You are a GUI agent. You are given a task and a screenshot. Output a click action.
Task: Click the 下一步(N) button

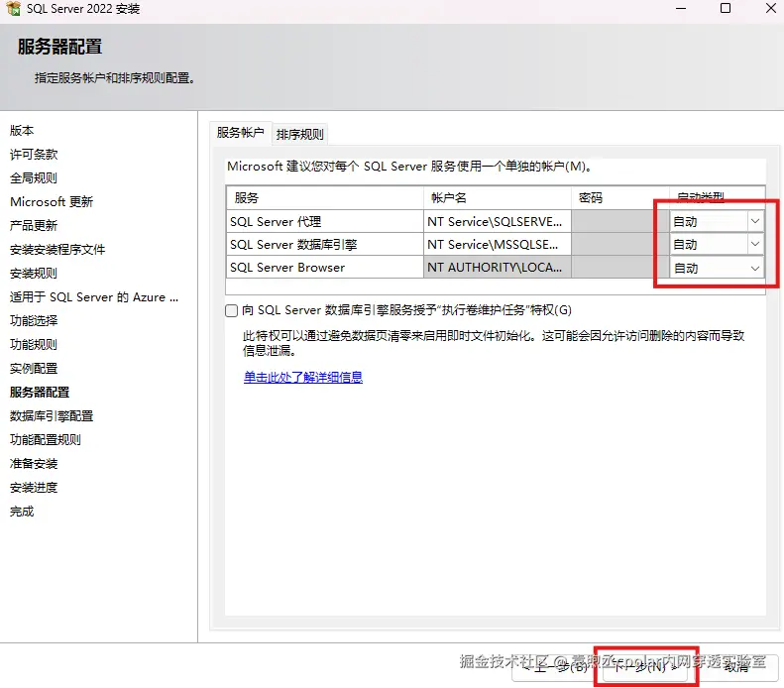pos(645,667)
